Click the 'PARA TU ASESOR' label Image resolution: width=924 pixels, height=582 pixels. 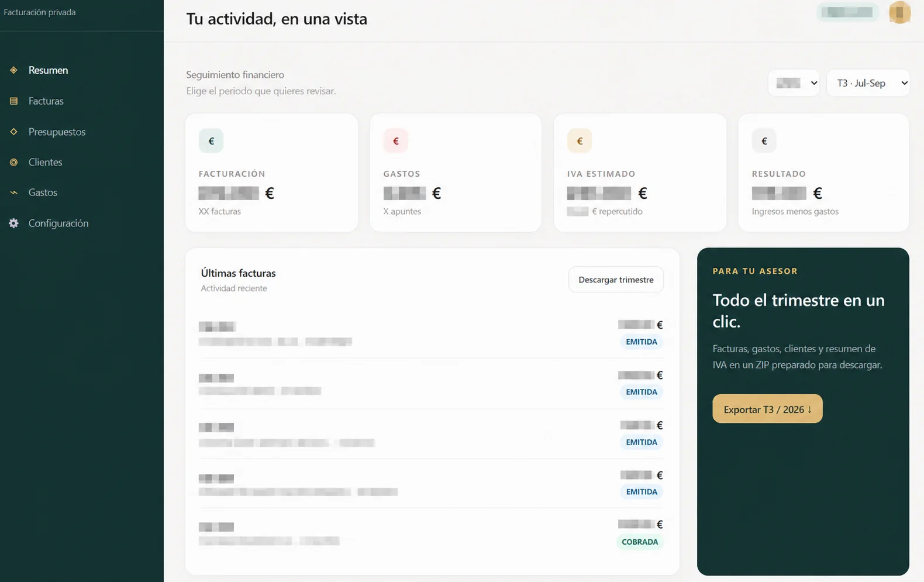[755, 271]
